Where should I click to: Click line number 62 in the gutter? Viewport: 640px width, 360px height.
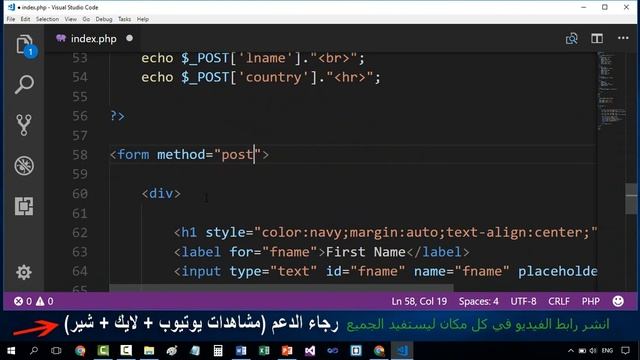(80, 232)
